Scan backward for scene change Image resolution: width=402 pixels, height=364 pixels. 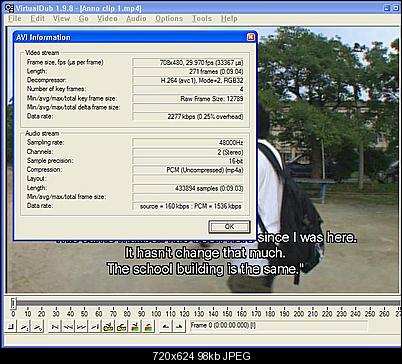[x=135, y=326]
